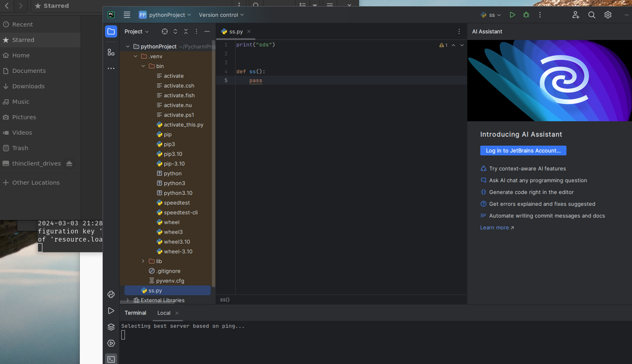
Task: Click Log in to JetBrains Account button
Action: (x=523, y=150)
